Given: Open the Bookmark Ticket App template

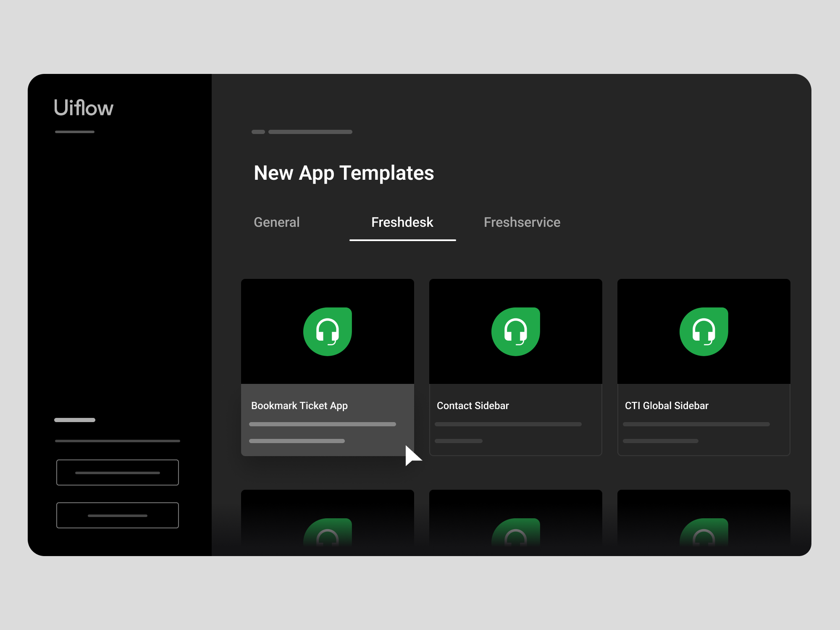Looking at the screenshot, I should 328,367.
